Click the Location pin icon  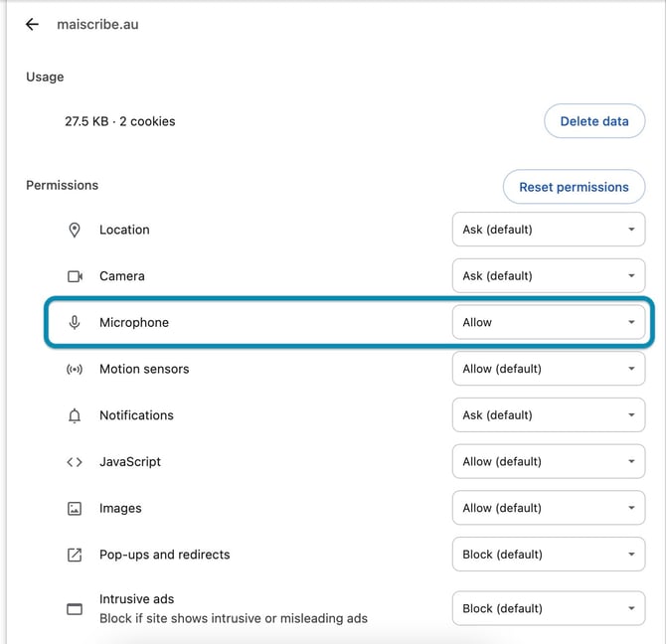point(75,230)
